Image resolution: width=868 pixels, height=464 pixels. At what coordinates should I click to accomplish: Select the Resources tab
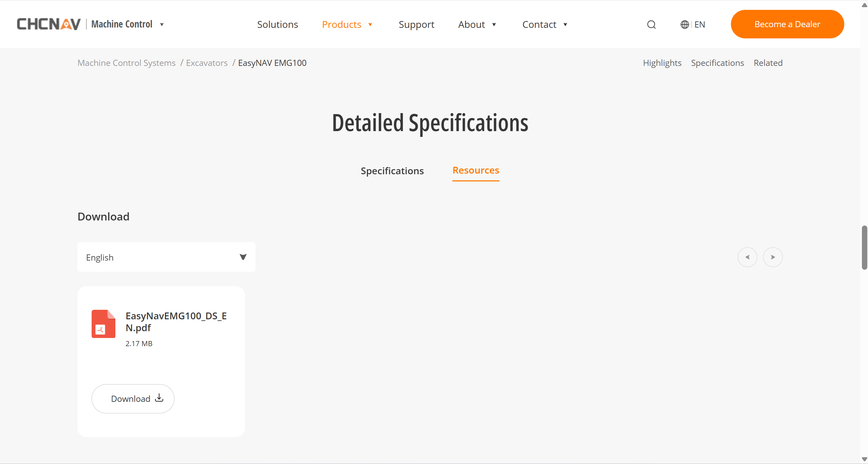(476, 170)
